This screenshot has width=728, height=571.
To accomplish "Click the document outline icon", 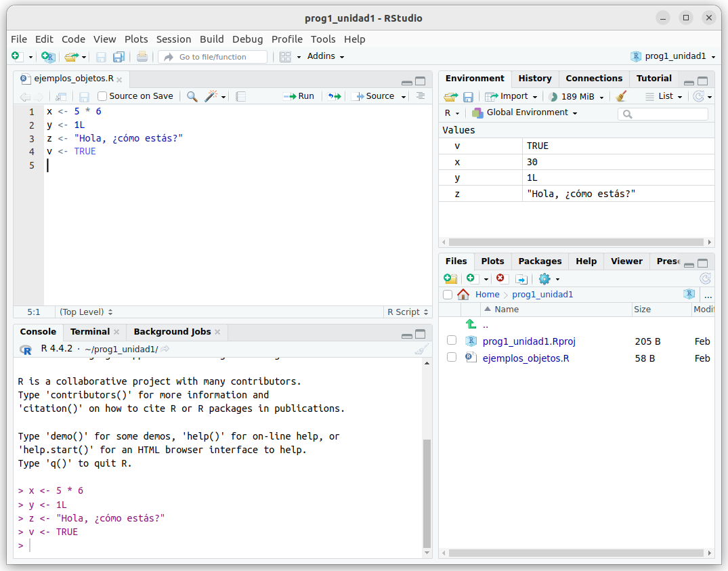I will 421,96.
